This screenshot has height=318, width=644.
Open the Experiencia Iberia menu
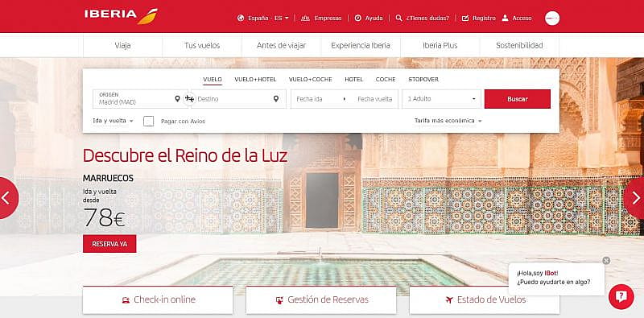[361, 46]
